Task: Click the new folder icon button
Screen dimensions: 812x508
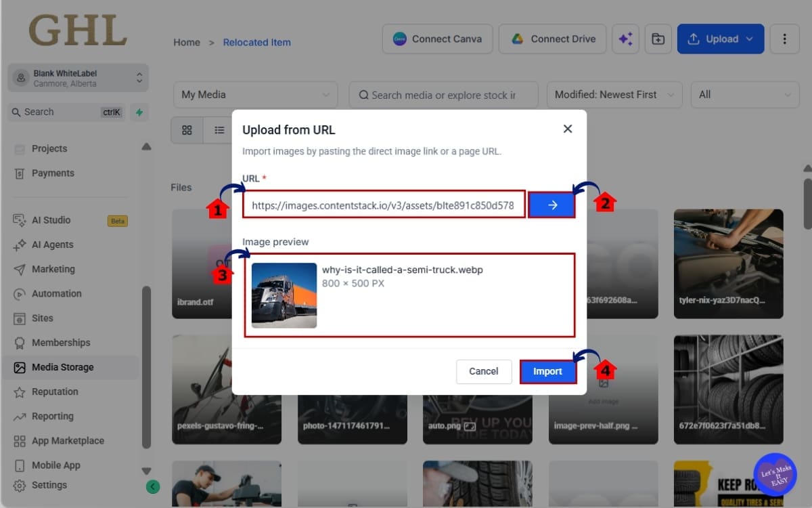Action: point(658,39)
